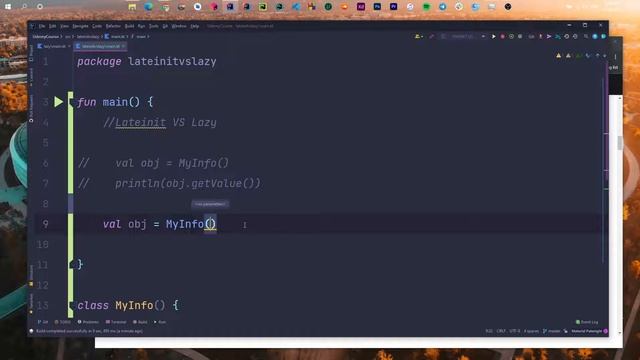Click the yellow warning inspection icon in editor
This screenshot has height=360, width=640.
(558, 56)
